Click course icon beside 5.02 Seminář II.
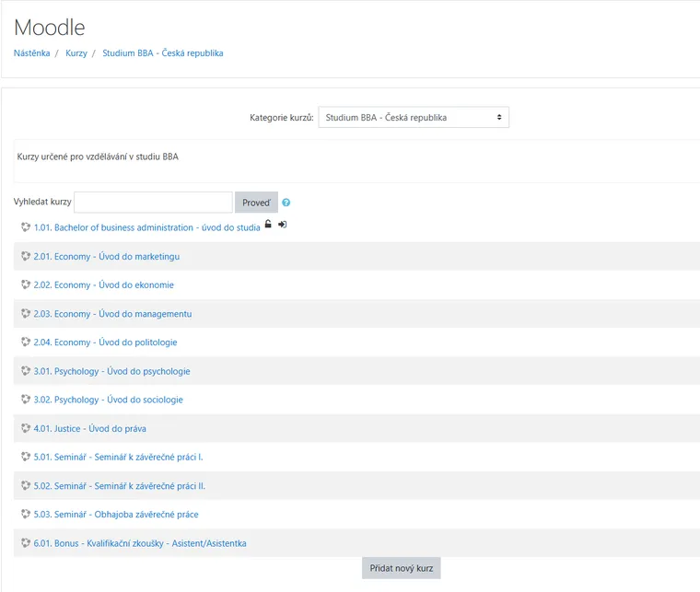The width and height of the screenshot is (700, 592). 26,485
